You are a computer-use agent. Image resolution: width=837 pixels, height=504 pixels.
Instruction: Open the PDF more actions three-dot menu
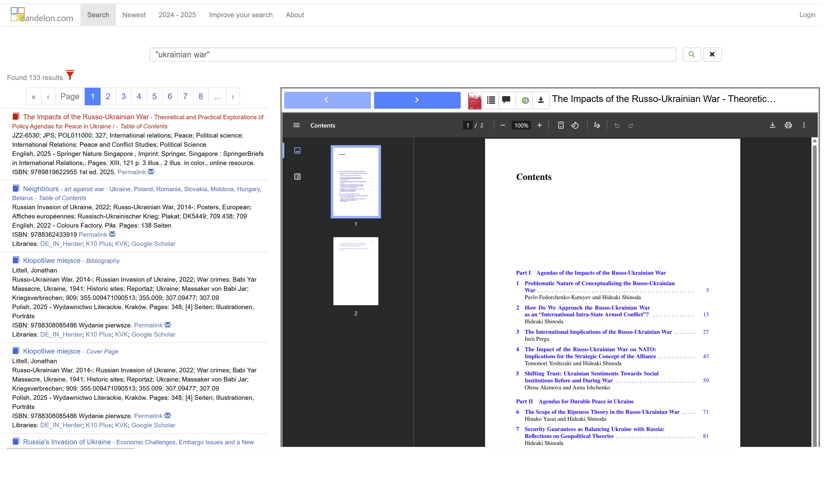[x=804, y=125]
